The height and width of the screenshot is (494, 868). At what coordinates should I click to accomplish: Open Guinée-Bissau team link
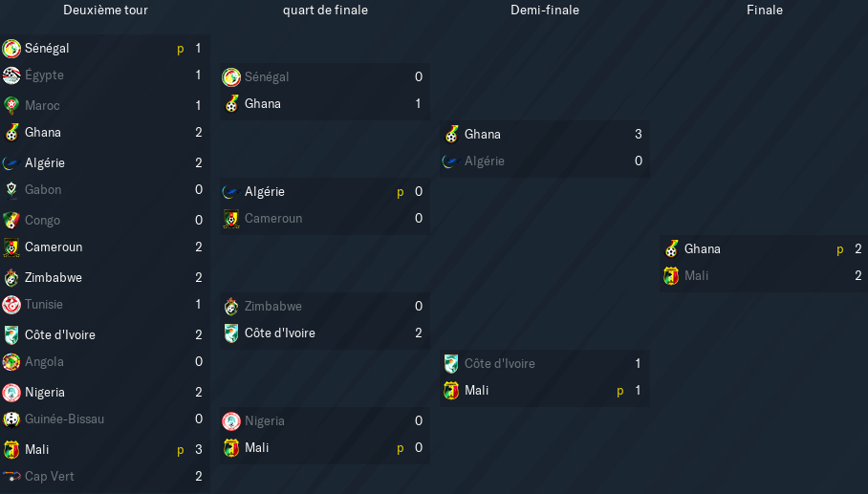(64, 419)
